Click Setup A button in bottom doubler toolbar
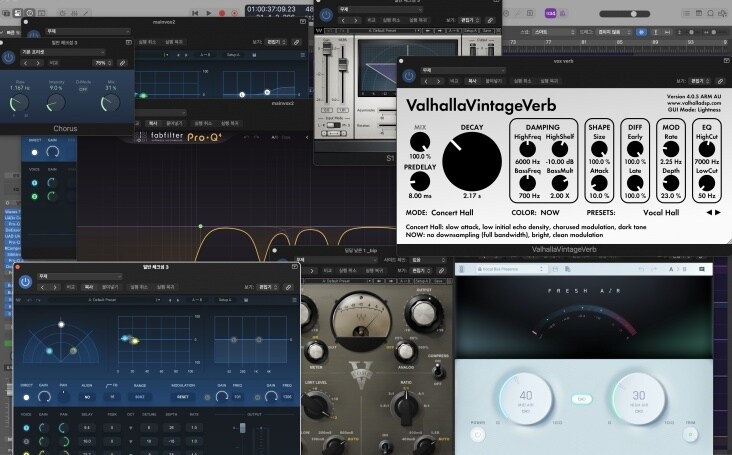 (x=225, y=300)
